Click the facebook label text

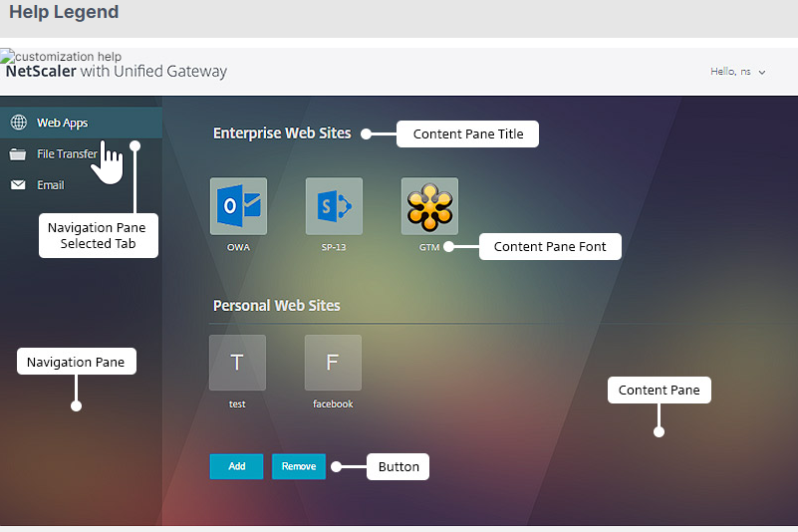333,404
